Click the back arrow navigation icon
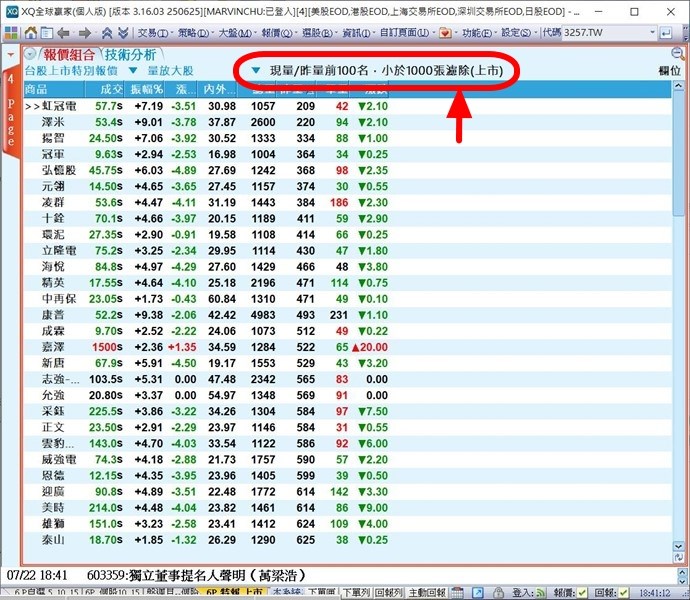The height and width of the screenshot is (600, 690). coord(63,32)
